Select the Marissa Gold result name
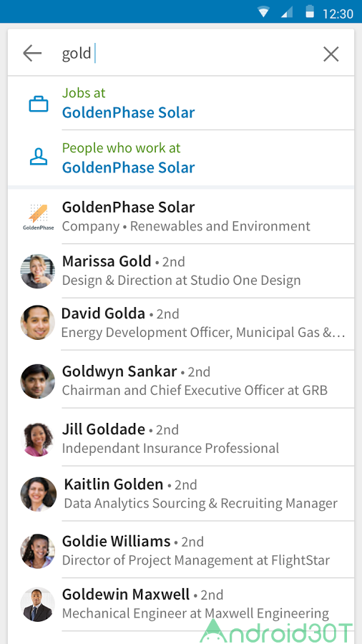 [x=107, y=261]
